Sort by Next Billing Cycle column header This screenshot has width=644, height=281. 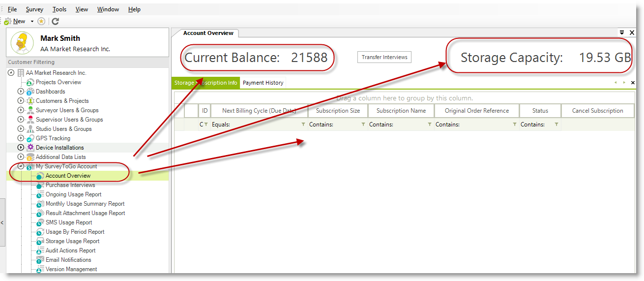point(259,111)
